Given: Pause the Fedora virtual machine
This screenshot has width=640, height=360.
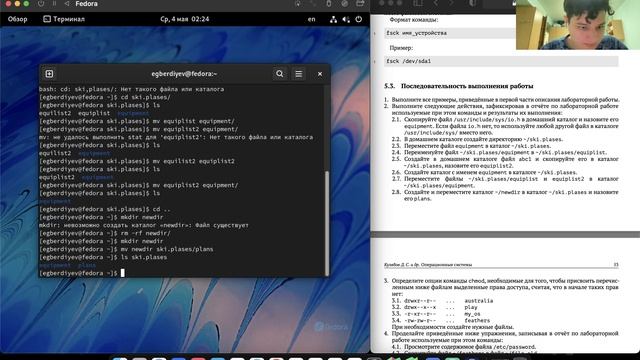Looking at the screenshot, I should point(54,4).
